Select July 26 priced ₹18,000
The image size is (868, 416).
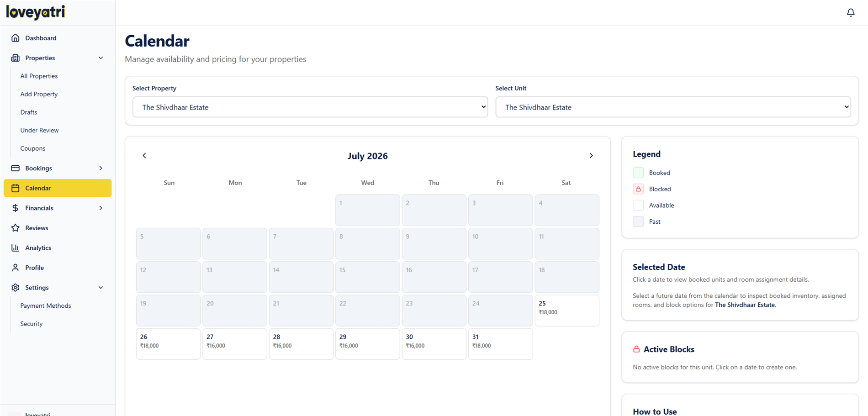coord(168,344)
